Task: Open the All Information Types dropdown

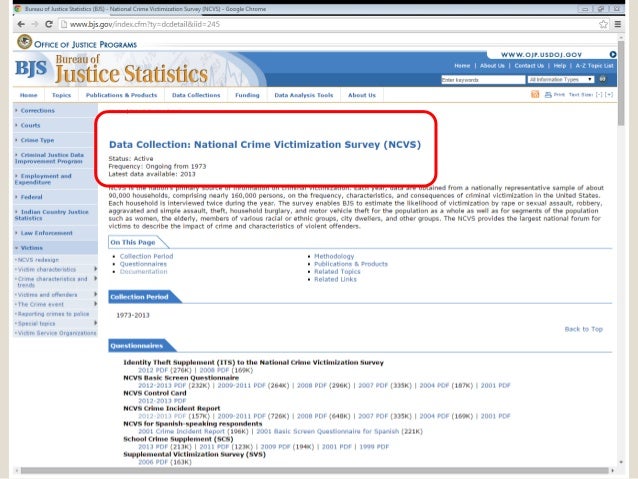Action: [x=561, y=79]
